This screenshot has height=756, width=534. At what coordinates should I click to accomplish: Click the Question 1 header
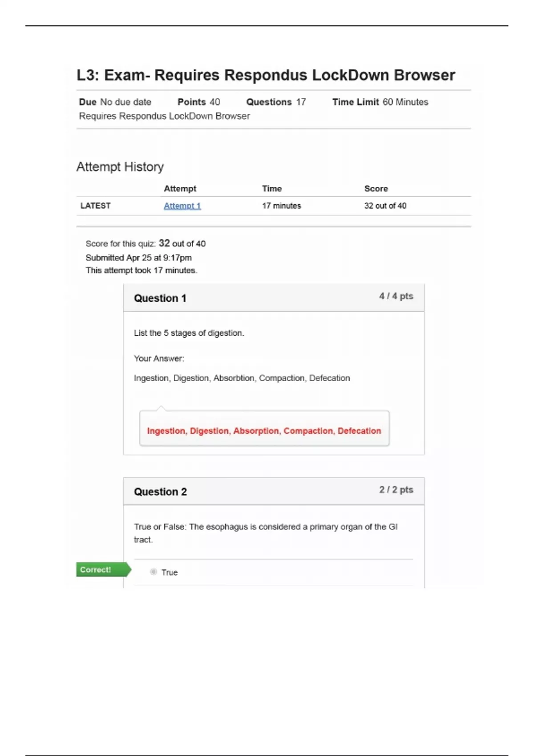point(274,298)
